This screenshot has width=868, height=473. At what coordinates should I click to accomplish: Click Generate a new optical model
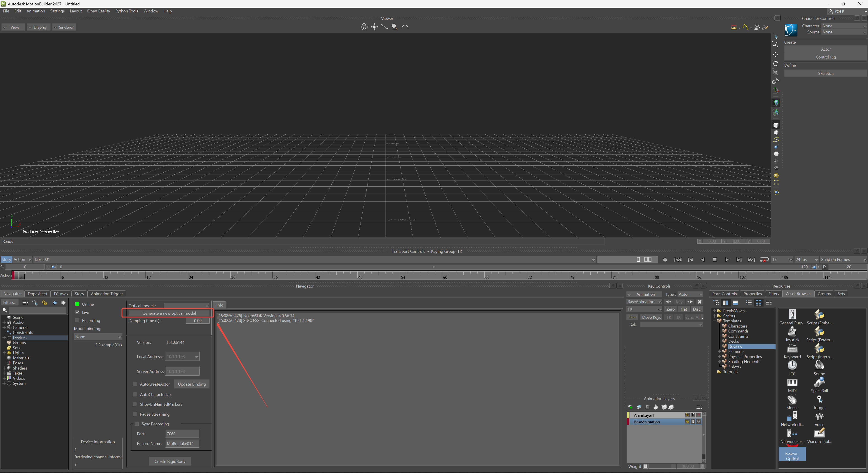point(169,313)
